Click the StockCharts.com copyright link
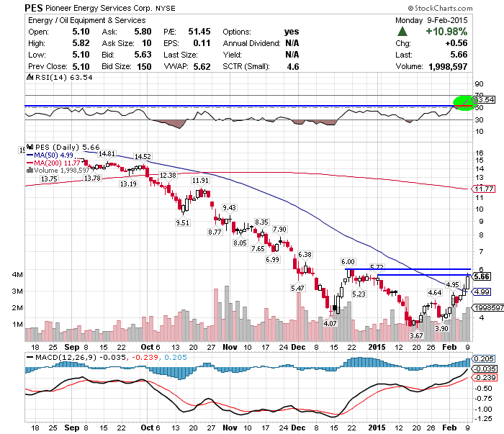Viewport: 504px width, 434px height. (440, 8)
